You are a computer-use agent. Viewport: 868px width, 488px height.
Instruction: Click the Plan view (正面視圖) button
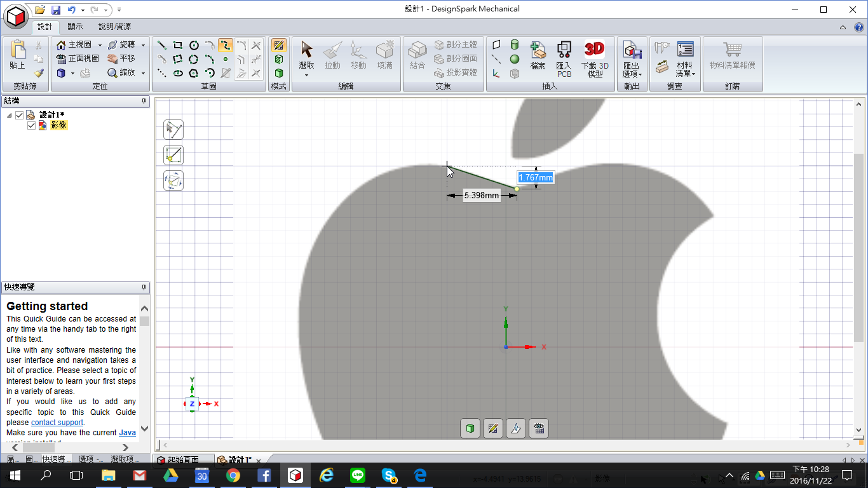click(78, 58)
